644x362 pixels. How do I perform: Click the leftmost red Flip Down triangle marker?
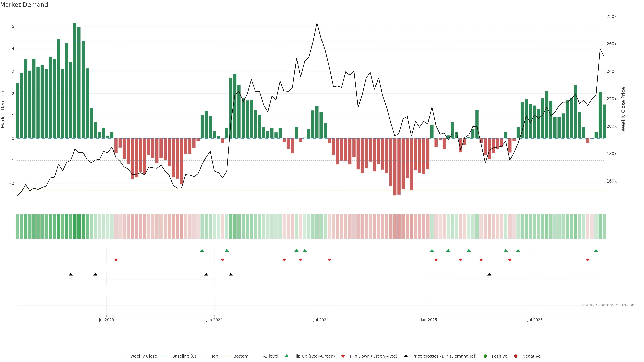[116, 260]
